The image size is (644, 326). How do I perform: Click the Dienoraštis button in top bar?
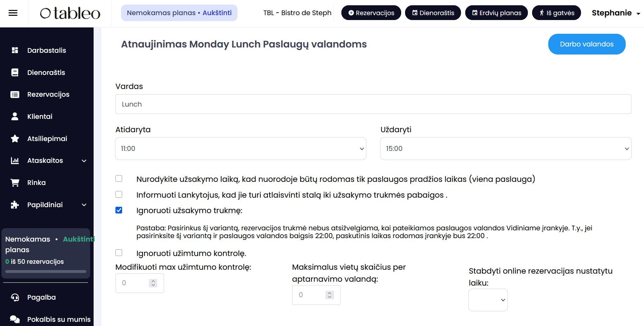pyautogui.click(x=433, y=13)
